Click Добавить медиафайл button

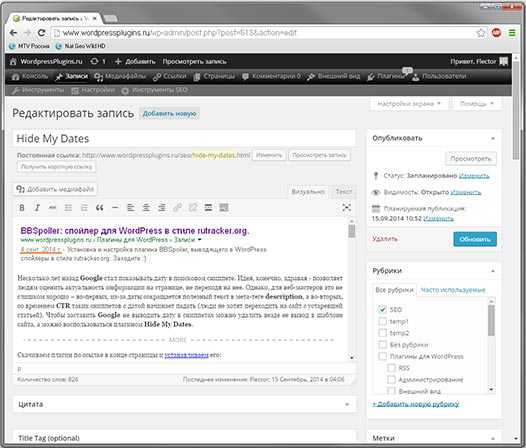tap(55, 189)
